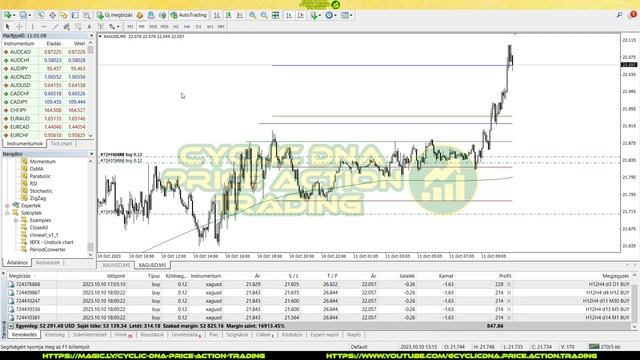Select the text label tool
Image resolution: width=640 pixels, height=360 pixels.
[x=100, y=27]
